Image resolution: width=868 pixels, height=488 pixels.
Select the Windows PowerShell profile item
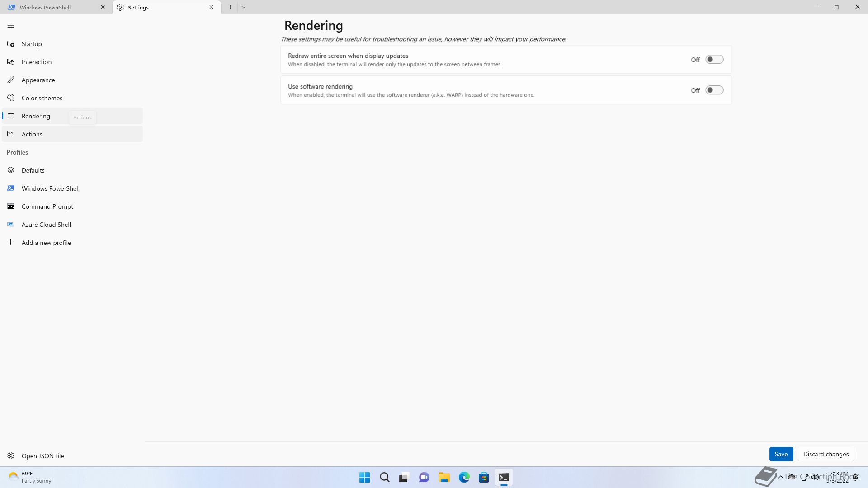click(x=50, y=188)
